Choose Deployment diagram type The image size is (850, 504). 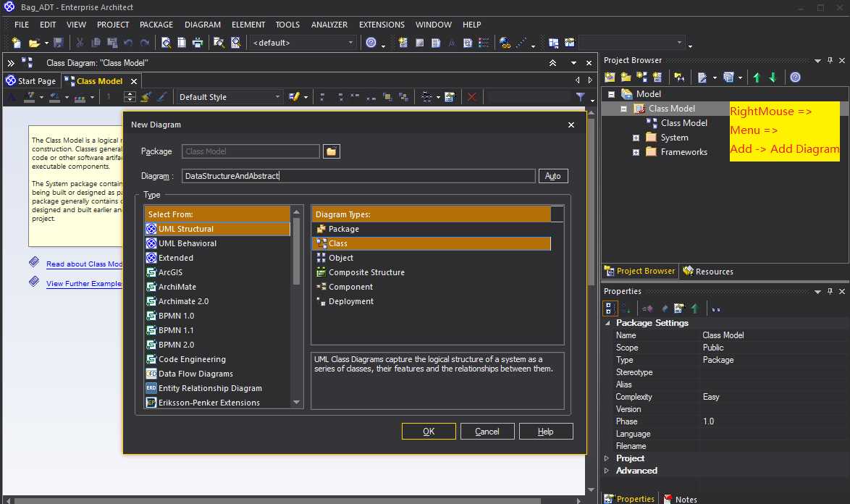point(432,301)
